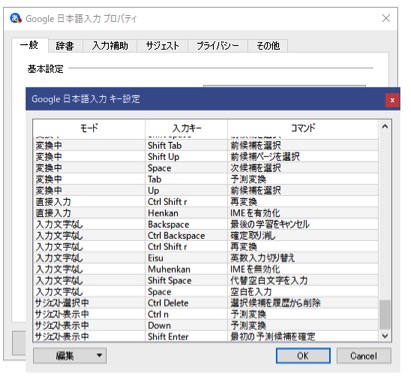Select IMEを有効化 command cell

pyautogui.click(x=303, y=213)
